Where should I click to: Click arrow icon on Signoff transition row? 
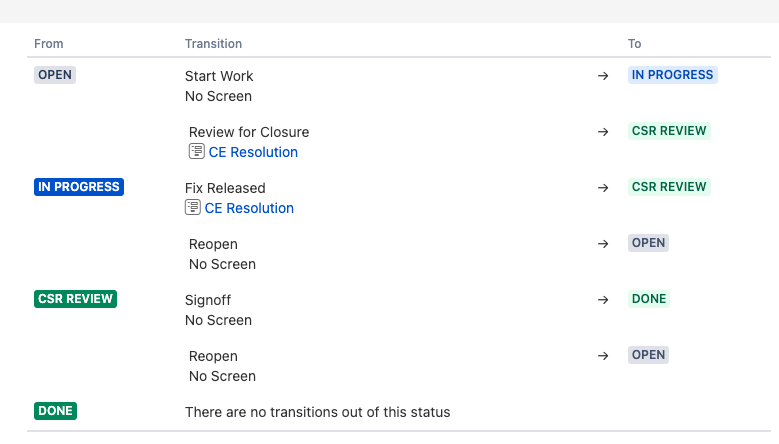(x=603, y=300)
